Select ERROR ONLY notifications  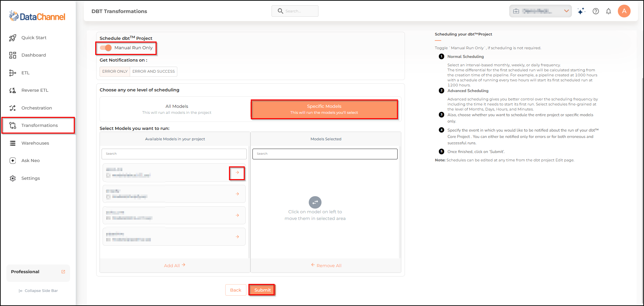pyautogui.click(x=115, y=72)
